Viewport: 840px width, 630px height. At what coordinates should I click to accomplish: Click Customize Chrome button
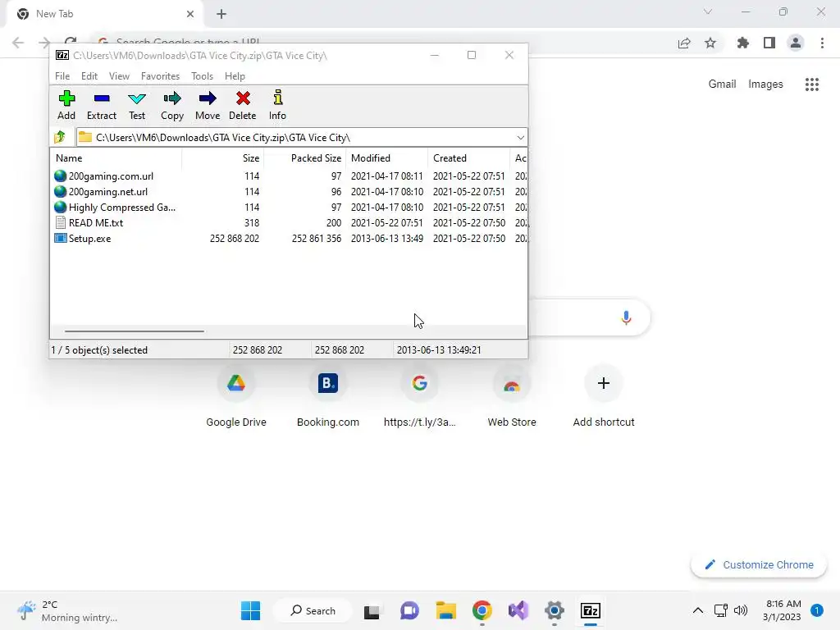(x=759, y=564)
